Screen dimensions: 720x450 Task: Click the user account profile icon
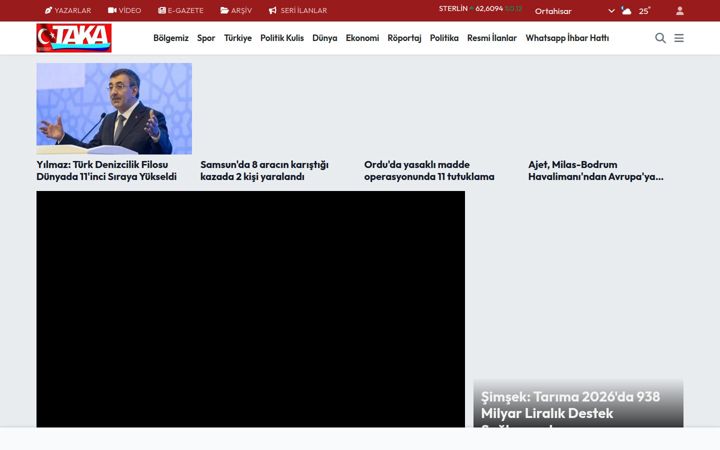[x=680, y=11]
